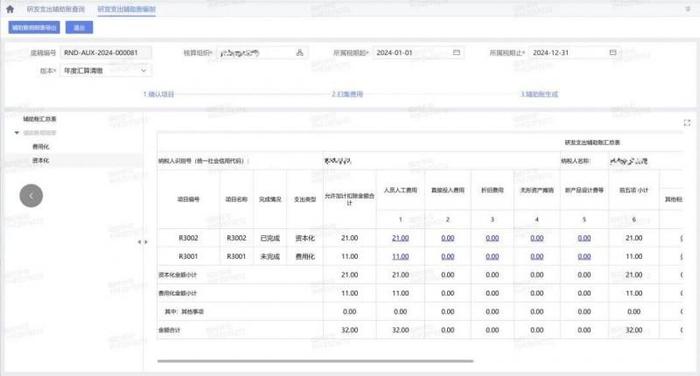This screenshot has height=376, width=700.
Task: Open calendar for start date 2024-01-01
Action: pos(456,52)
